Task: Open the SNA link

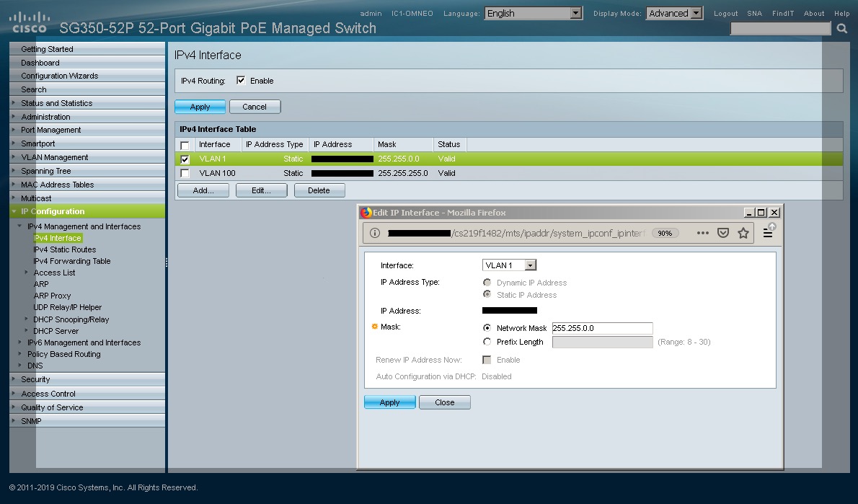Action: click(755, 13)
